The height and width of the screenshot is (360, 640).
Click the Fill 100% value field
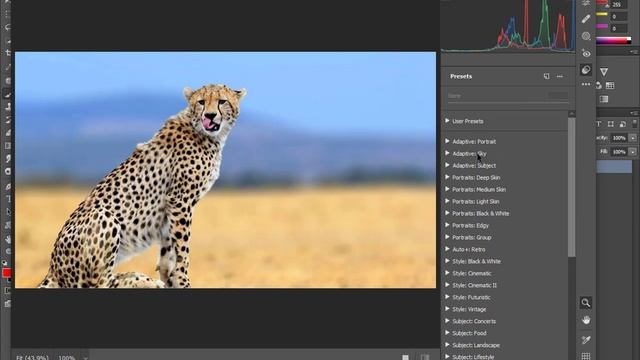(619, 152)
